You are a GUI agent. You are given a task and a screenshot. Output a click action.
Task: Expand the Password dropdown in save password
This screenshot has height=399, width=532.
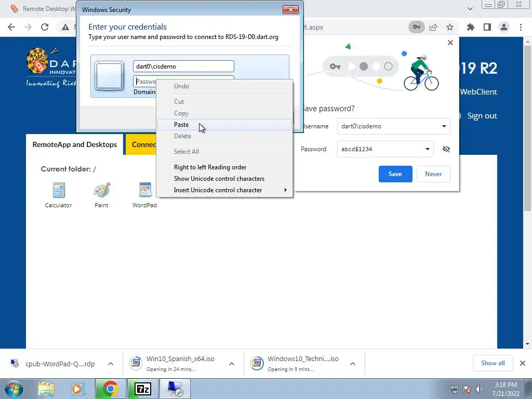pyautogui.click(x=427, y=149)
